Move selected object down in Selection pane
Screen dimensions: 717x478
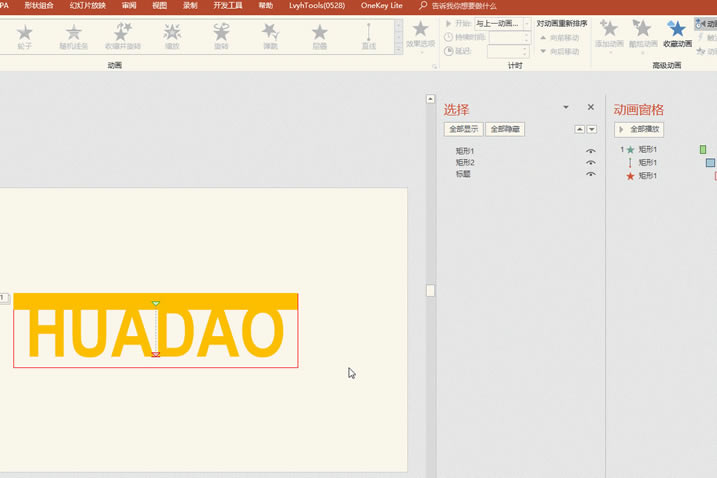(x=592, y=129)
